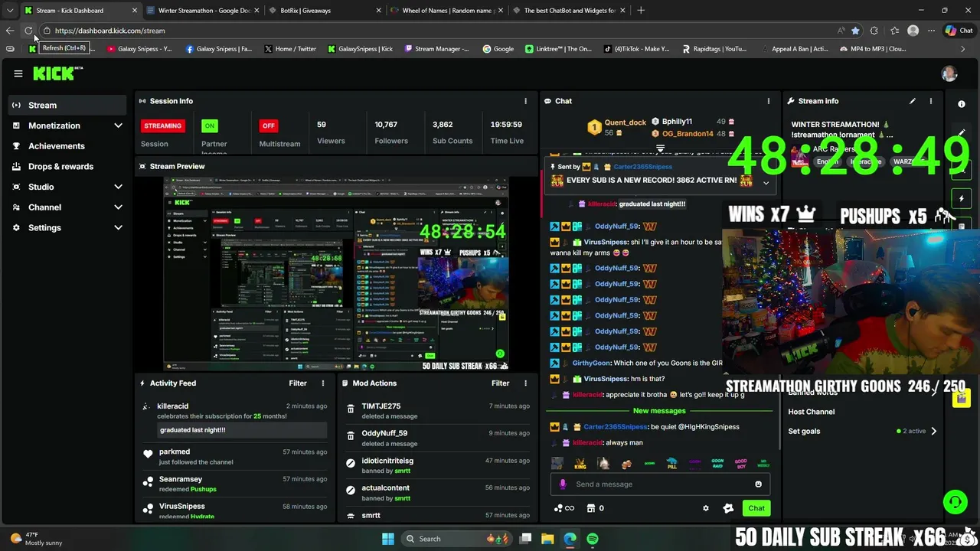Expand the Monetization sidebar section

click(67, 126)
